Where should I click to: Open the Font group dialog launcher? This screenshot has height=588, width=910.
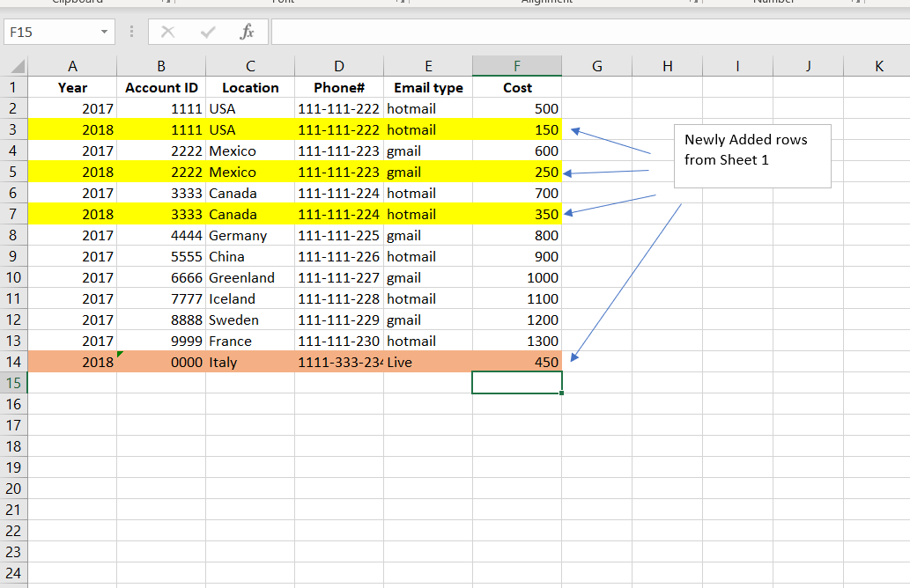(x=401, y=3)
